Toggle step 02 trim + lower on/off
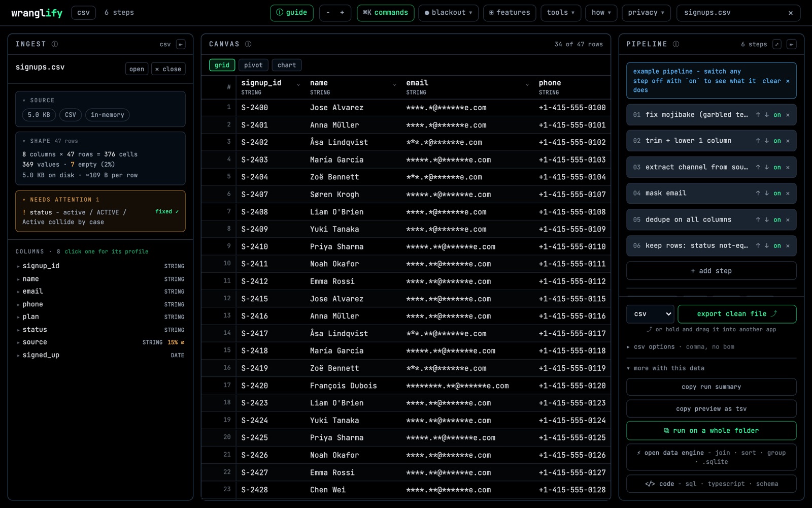Screen dimensions: 812x508 (777, 141)
